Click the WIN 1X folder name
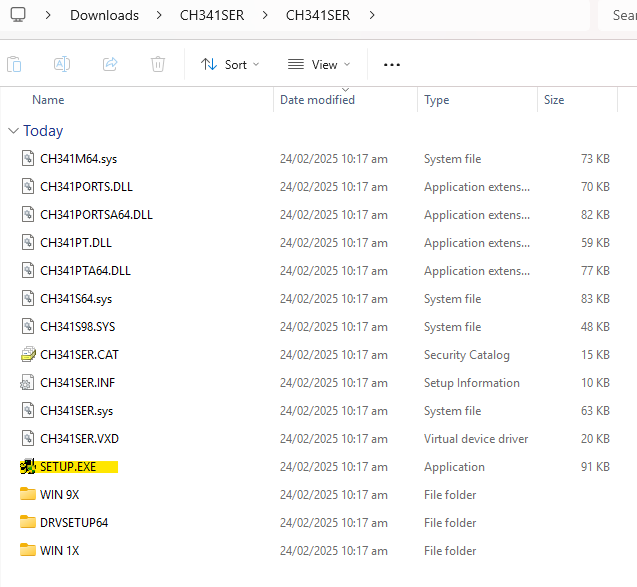637x587 pixels. point(59,551)
